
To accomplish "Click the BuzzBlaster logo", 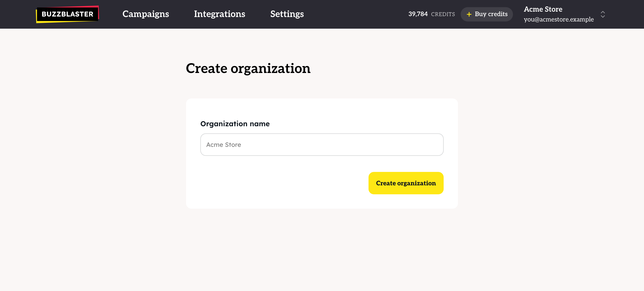I will pos(68,14).
